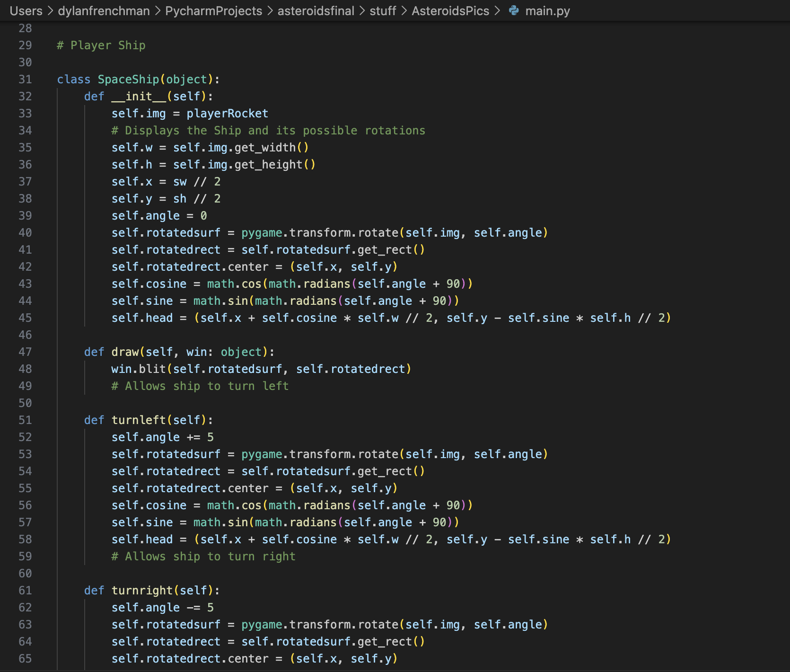Image resolution: width=790 pixels, height=672 pixels.
Task: Open the stuff breadcrumb folder
Action: [383, 11]
